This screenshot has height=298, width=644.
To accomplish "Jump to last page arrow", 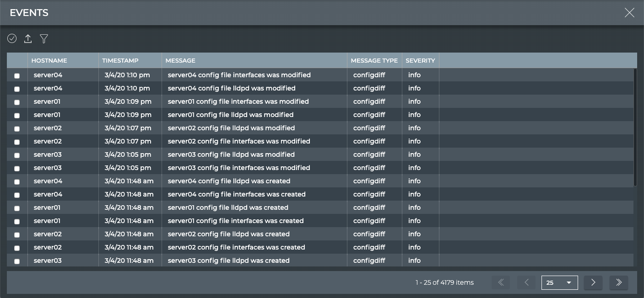I will click(619, 282).
